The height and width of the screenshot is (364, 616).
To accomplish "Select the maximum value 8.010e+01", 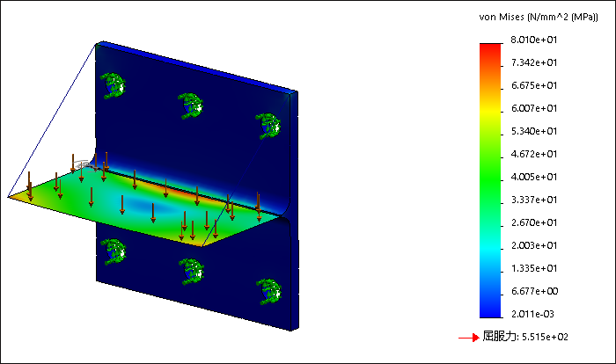I will pos(534,40).
